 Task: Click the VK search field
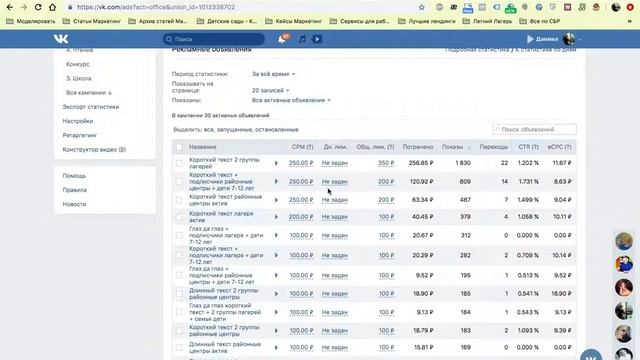tap(213, 39)
